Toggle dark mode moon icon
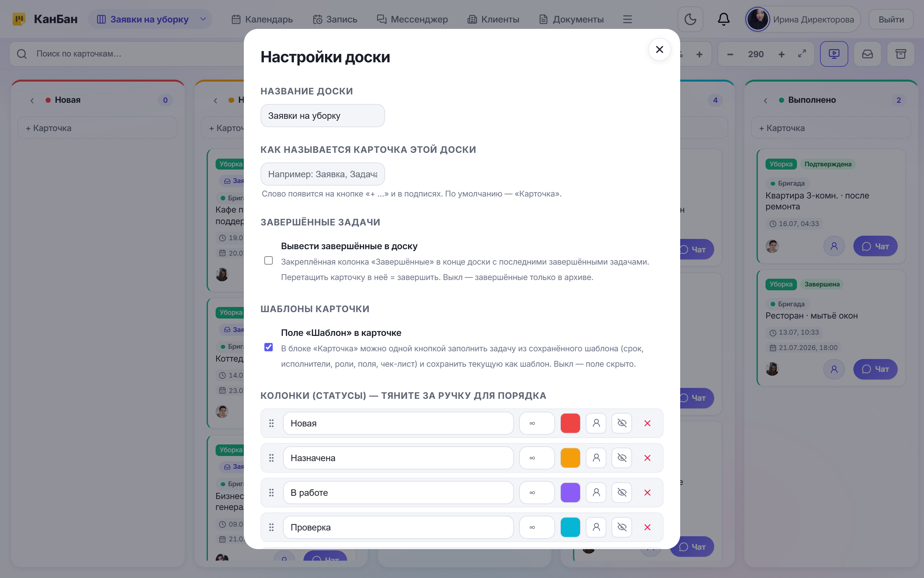This screenshot has height=578, width=924. point(690,19)
